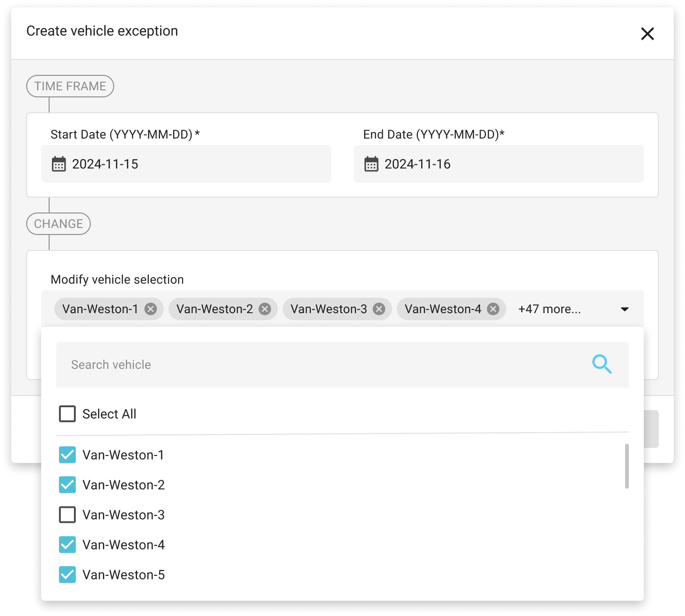Select the CHANGE section label
The width and height of the screenshot is (685, 616).
(x=58, y=224)
